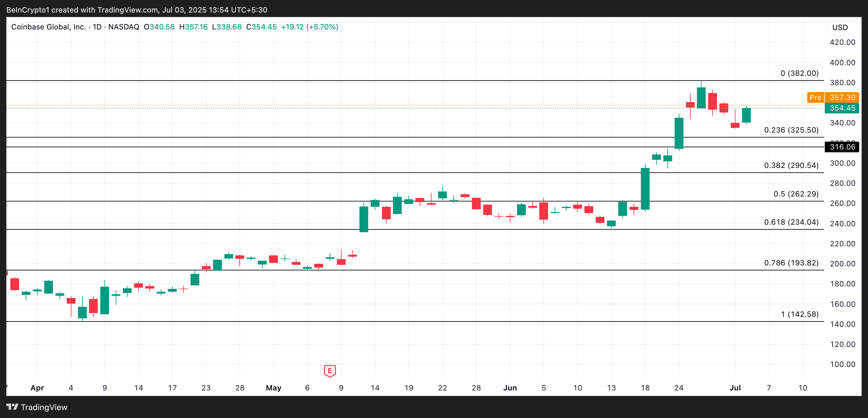Click the 357.30 pre-market price tag

tap(842, 97)
